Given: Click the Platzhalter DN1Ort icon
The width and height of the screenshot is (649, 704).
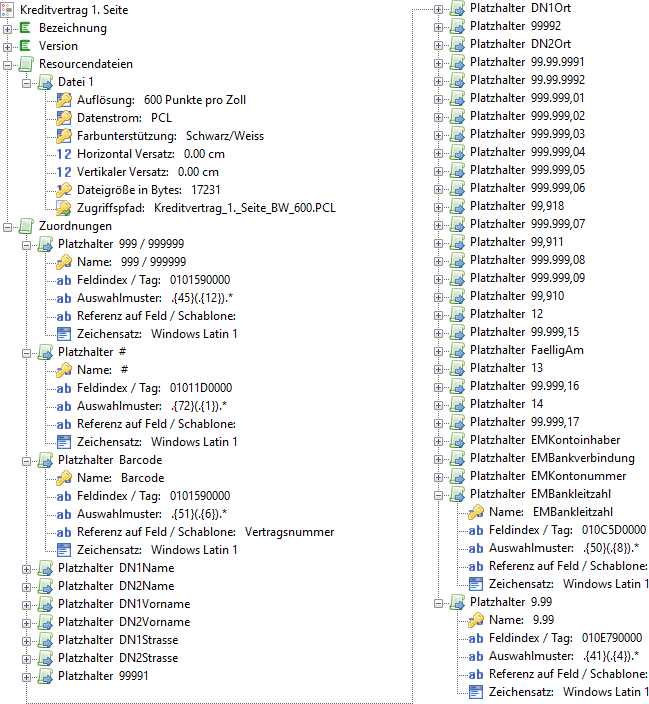Looking at the screenshot, I should click(457, 8).
